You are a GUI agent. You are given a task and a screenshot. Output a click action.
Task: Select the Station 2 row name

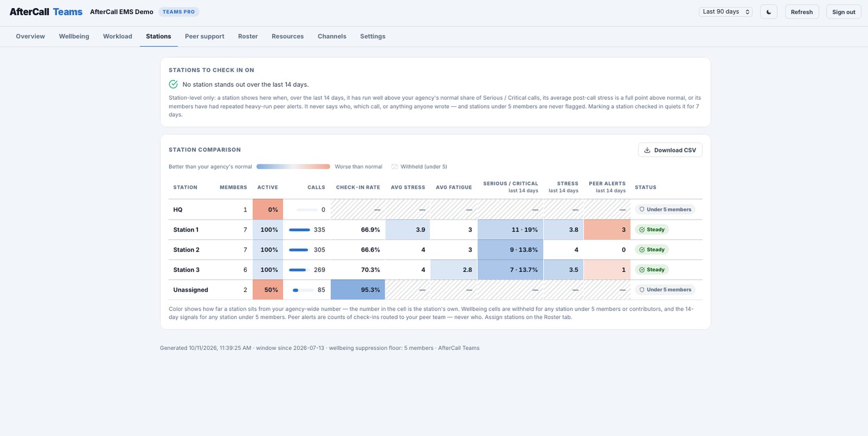tap(186, 249)
